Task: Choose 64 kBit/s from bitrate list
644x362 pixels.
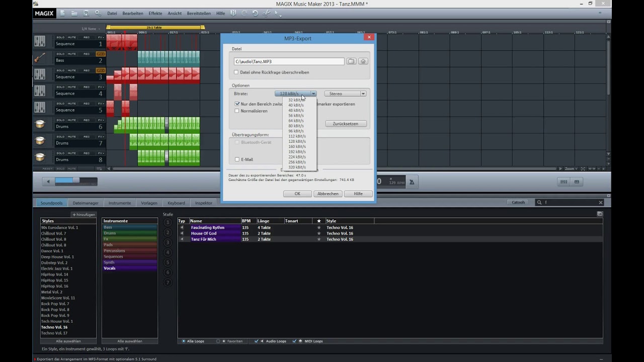Action: point(297,121)
